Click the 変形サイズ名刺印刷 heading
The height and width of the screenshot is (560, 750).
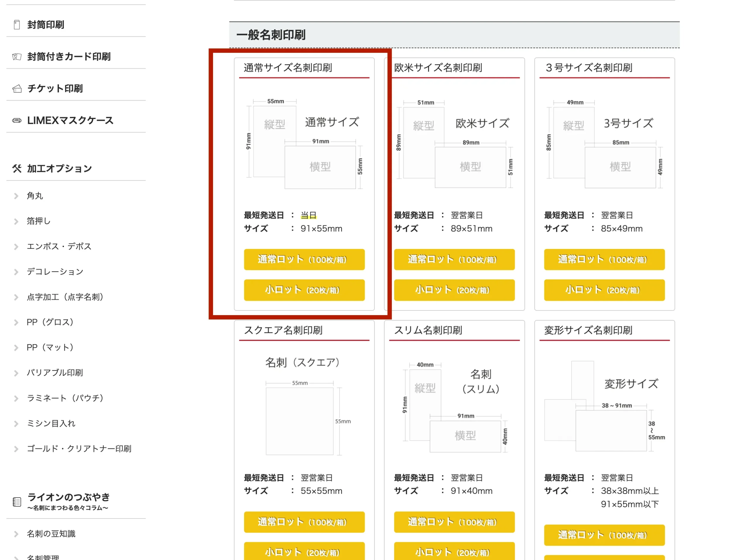[x=588, y=330]
